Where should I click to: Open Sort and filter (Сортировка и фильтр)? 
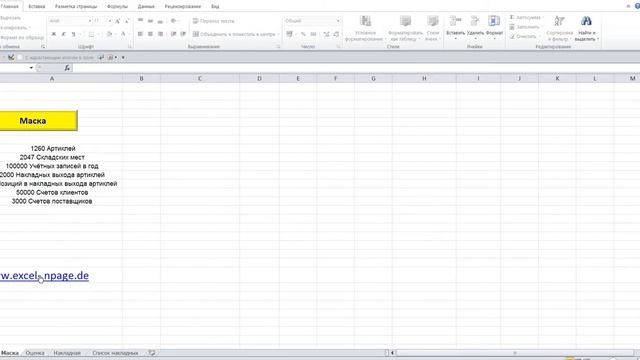[559, 29]
